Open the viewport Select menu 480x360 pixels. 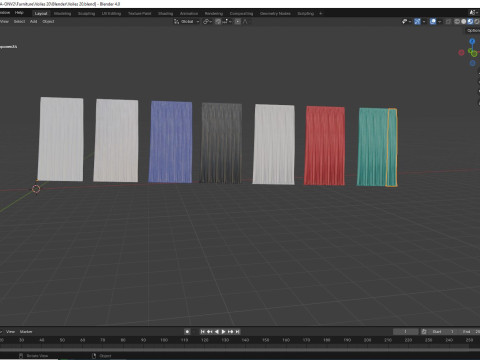pyautogui.click(x=19, y=21)
